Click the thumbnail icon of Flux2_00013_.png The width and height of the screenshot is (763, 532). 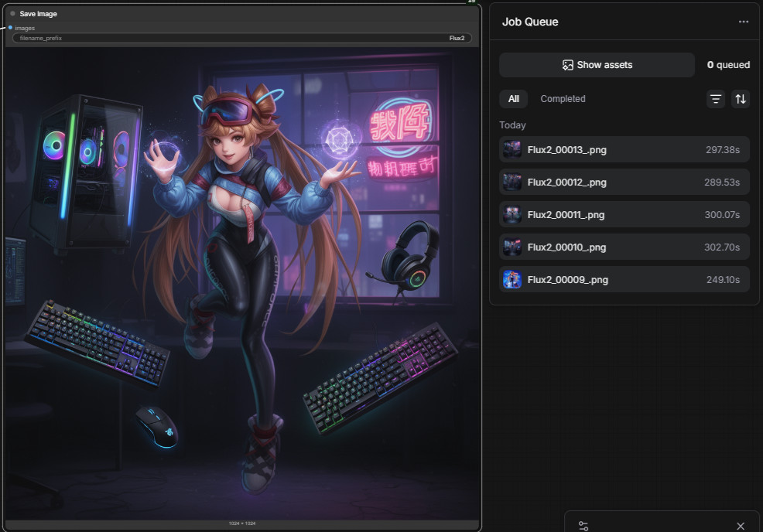coord(512,150)
